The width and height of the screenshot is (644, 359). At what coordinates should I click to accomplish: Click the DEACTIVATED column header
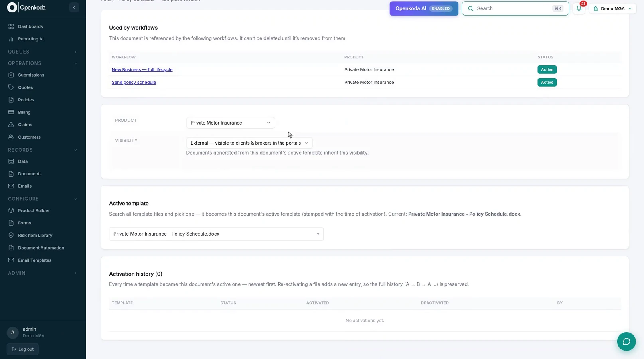[435, 303]
